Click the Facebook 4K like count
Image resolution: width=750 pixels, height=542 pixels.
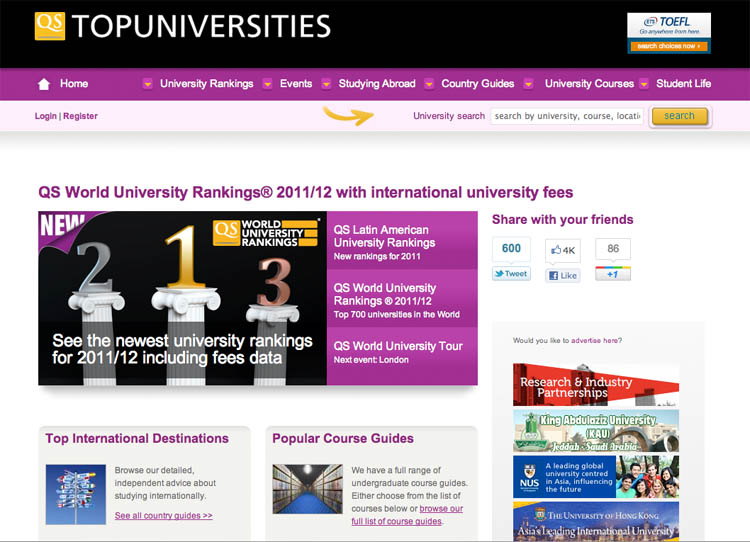click(563, 250)
